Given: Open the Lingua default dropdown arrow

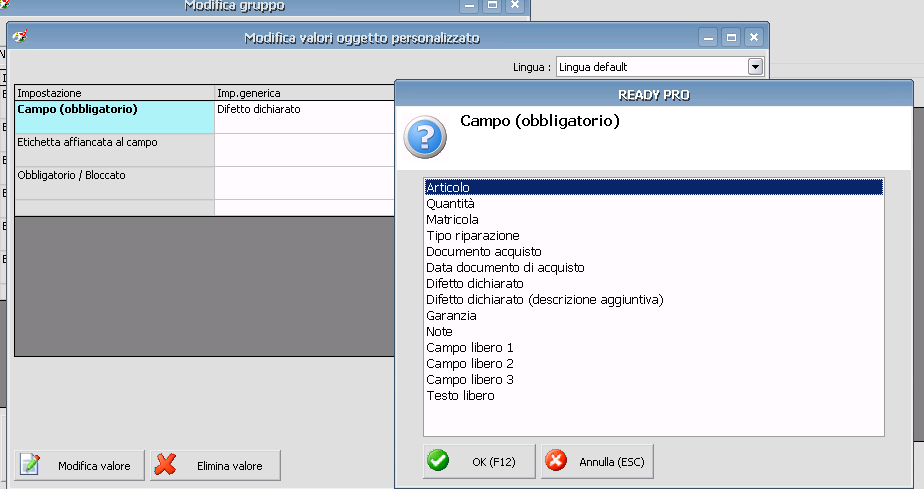Looking at the screenshot, I should pyautogui.click(x=755, y=67).
